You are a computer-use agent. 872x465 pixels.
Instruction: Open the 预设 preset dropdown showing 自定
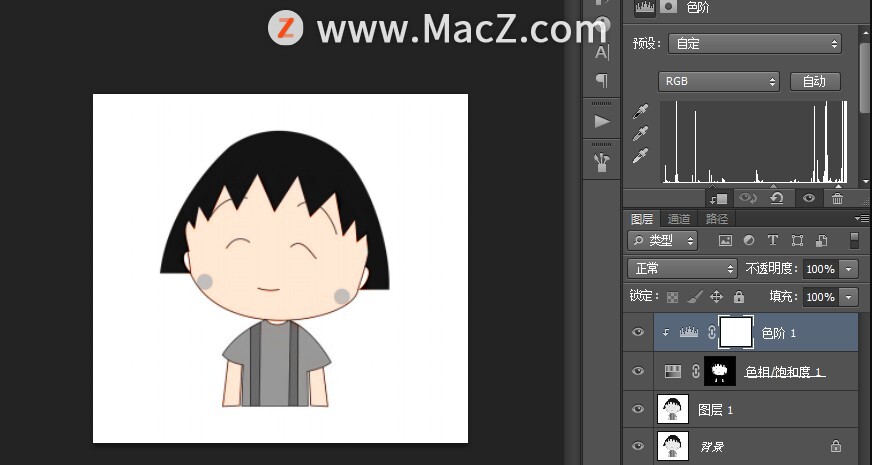click(755, 43)
